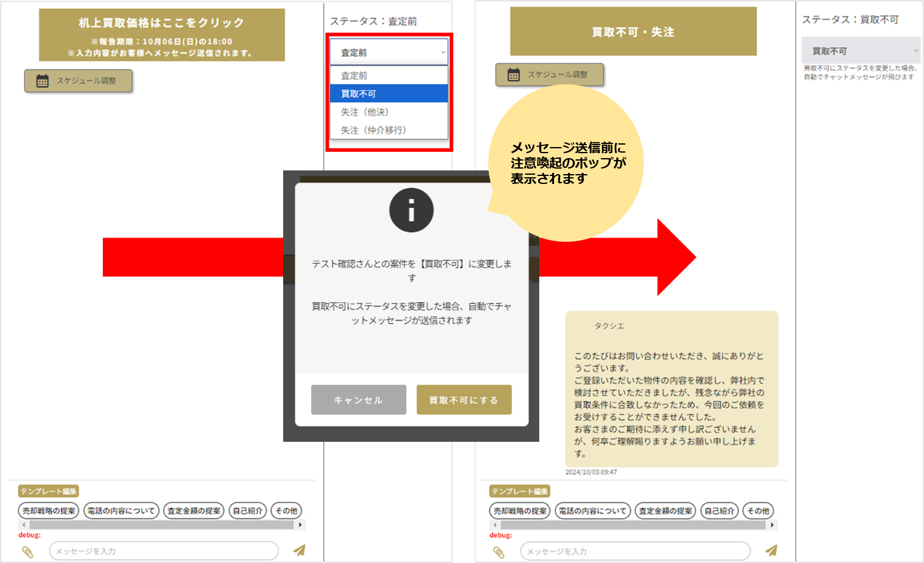This screenshot has height=563, width=924.
Task: Click the calendar icon in left スケジュール調整 button
Action: pos(42,81)
